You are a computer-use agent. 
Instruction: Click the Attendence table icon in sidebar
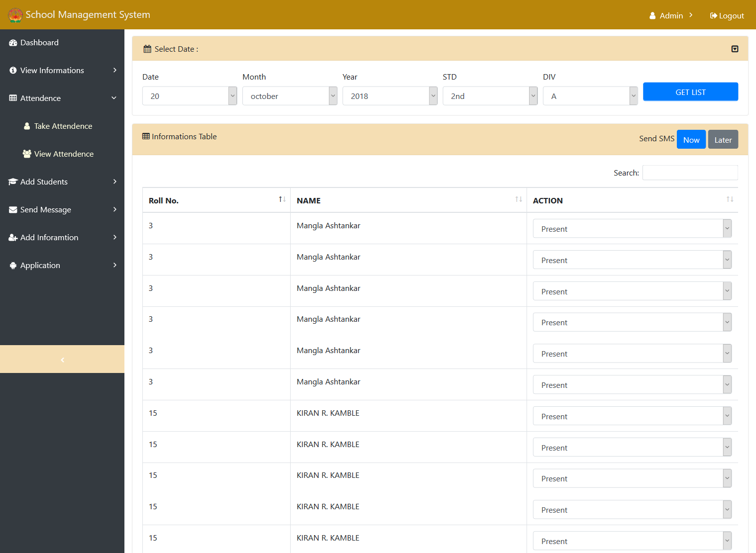tap(13, 98)
